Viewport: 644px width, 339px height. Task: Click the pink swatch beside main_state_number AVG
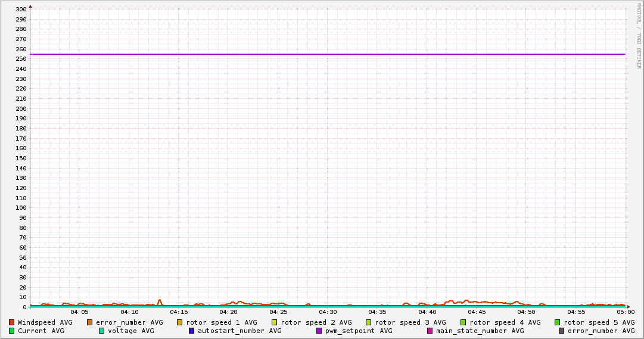point(430,331)
